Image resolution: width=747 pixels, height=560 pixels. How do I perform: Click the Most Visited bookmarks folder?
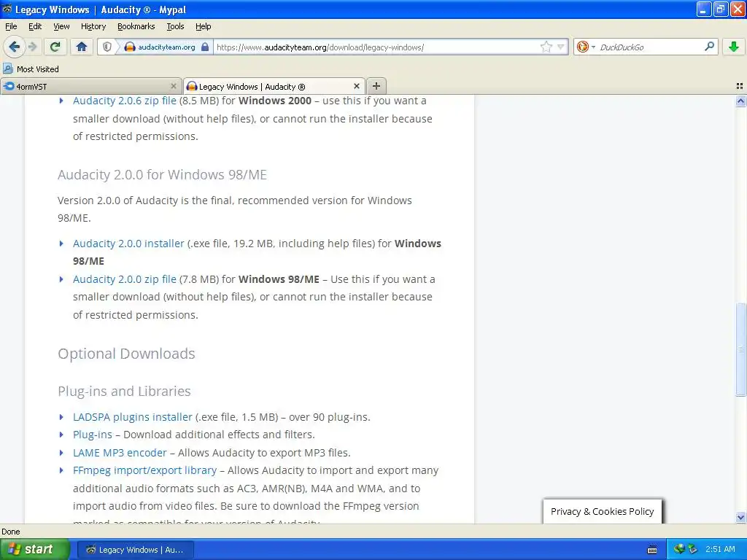pos(31,69)
